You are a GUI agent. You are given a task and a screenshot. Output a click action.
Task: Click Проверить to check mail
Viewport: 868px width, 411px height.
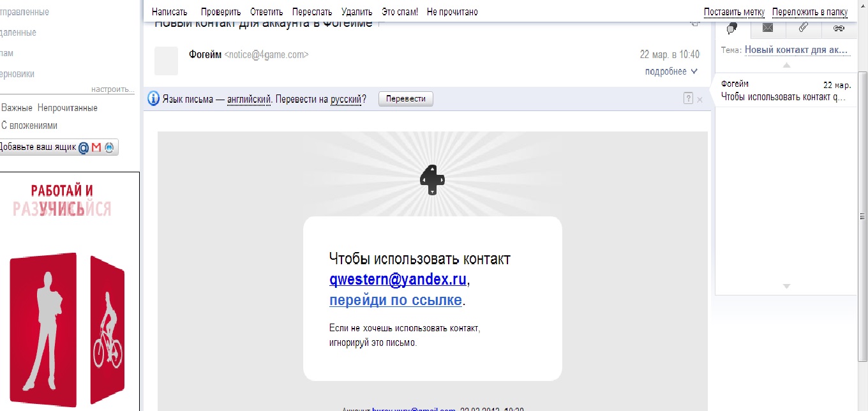pyautogui.click(x=221, y=12)
